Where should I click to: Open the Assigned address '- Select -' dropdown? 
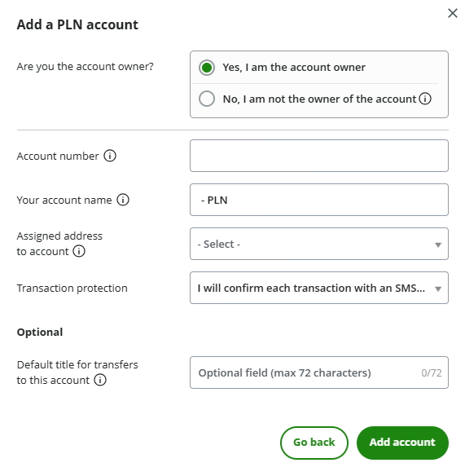[x=319, y=244]
